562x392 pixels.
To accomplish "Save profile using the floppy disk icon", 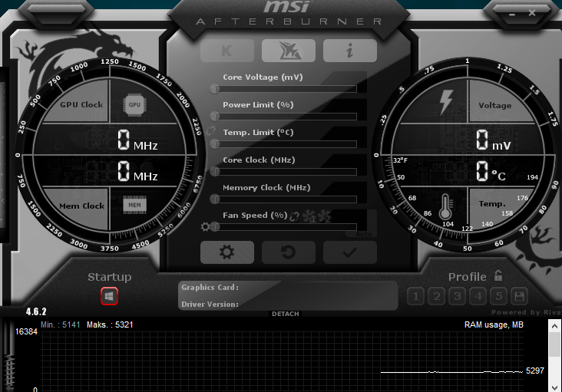I will coord(520,296).
